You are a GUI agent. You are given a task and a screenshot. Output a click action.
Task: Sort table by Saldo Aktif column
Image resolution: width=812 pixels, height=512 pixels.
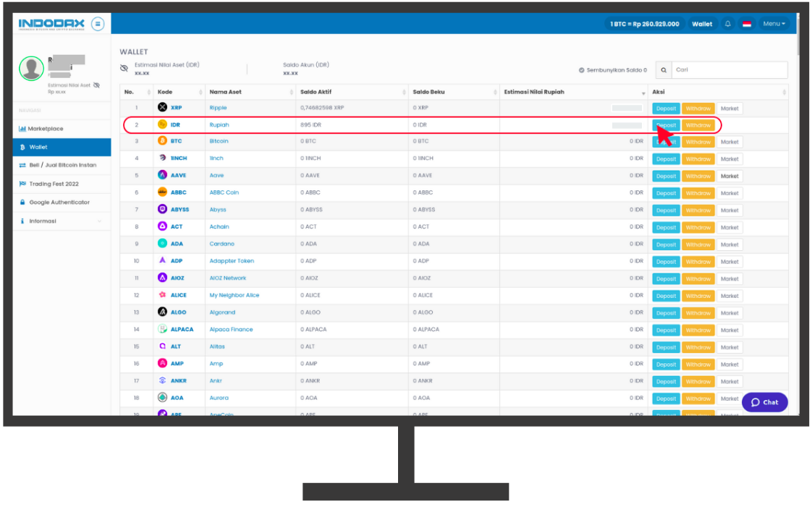(x=352, y=92)
